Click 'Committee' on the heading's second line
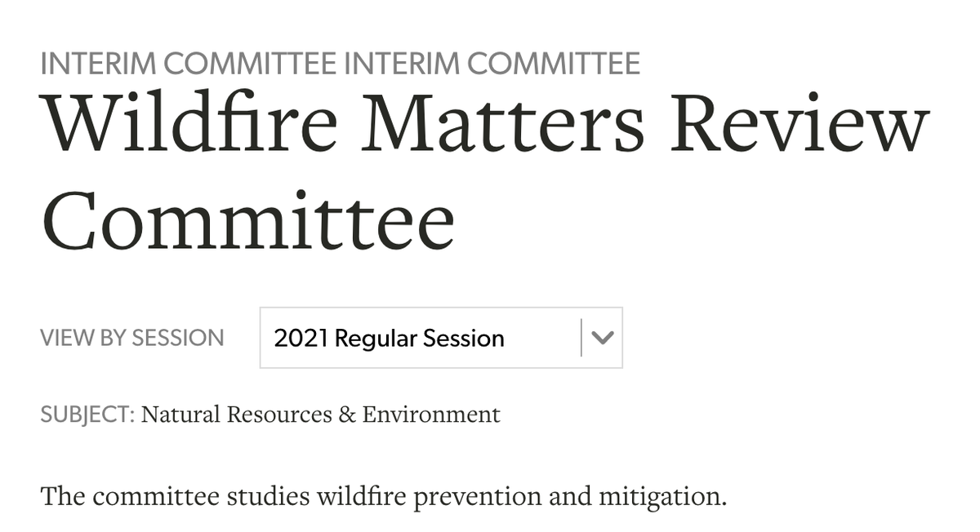980x532 pixels. click(x=247, y=220)
